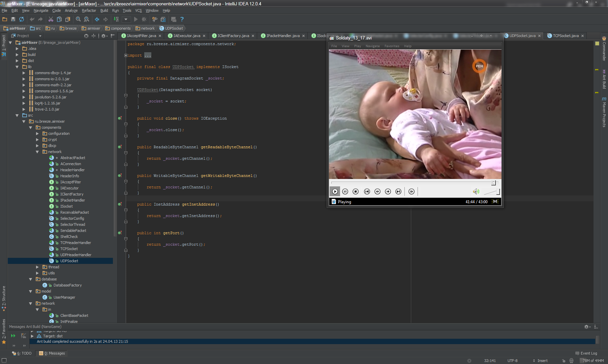The width and height of the screenshot is (608, 364).
Task: Click the Forward navigation arrow
Action: 105,19
